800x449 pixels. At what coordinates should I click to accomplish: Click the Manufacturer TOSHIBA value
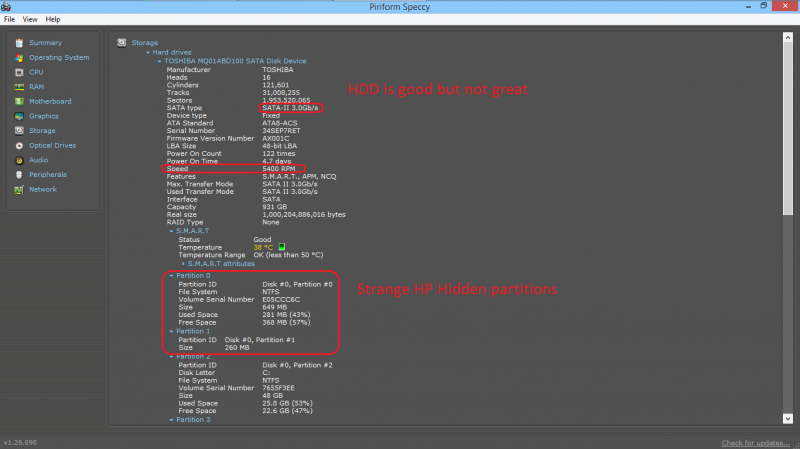278,69
